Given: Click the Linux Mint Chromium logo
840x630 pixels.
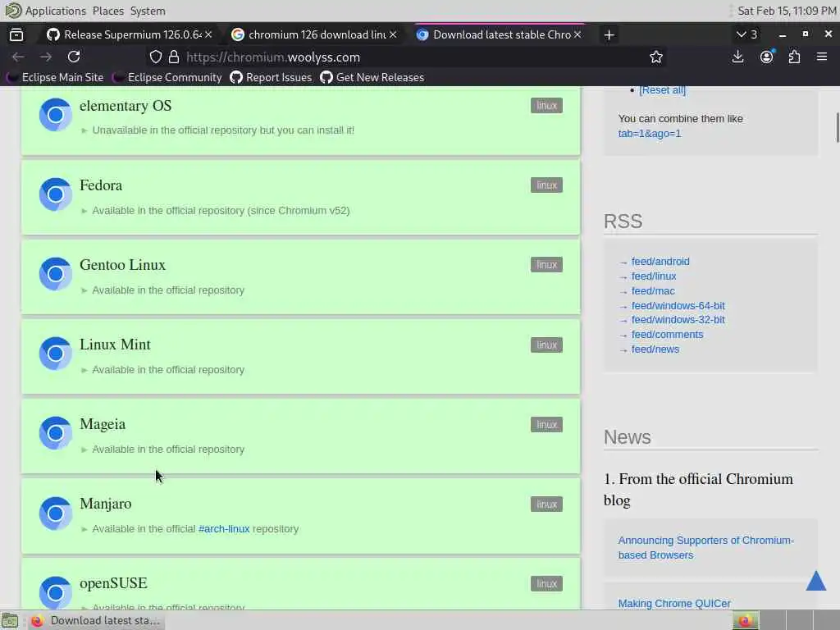Looking at the screenshot, I should (x=55, y=353).
